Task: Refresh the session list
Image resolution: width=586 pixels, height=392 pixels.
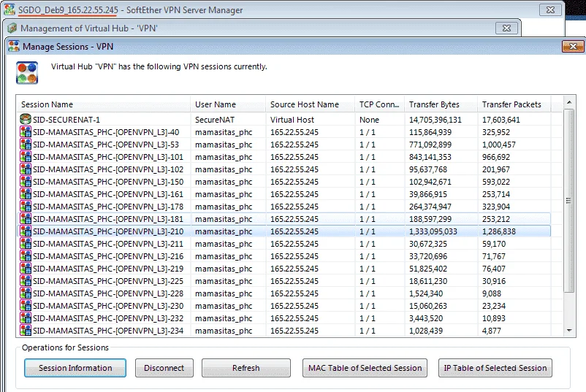Action: coord(246,368)
